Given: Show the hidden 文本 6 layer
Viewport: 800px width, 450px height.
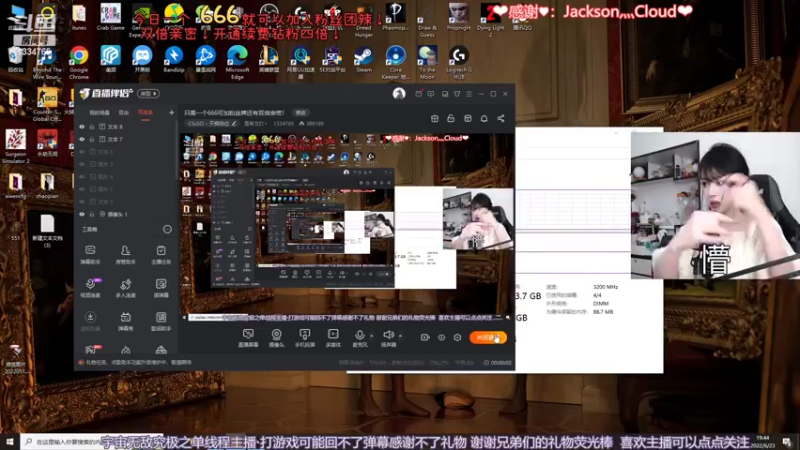Looking at the screenshot, I should pos(82,152).
